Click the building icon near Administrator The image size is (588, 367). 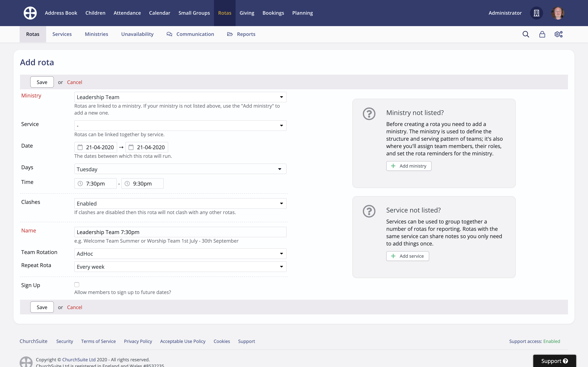pos(536,13)
